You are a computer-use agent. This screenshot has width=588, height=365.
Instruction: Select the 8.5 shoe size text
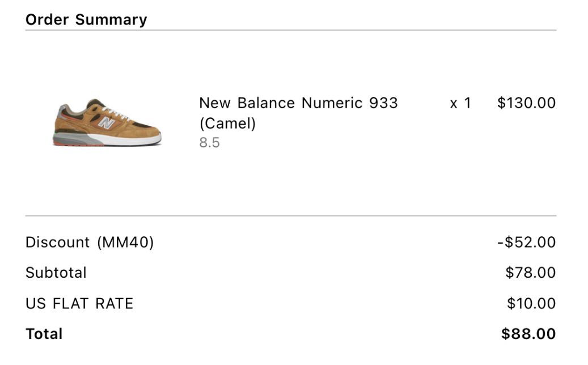pyautogui.click(x=209, y=142)
